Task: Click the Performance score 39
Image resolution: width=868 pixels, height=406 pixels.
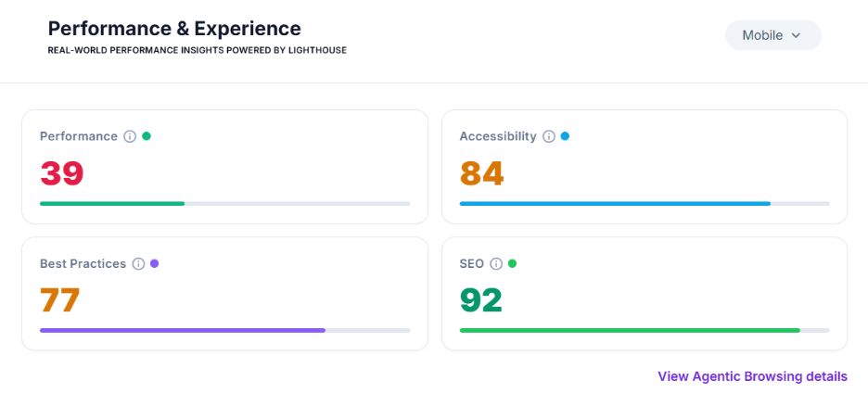Action: (62, 173)
